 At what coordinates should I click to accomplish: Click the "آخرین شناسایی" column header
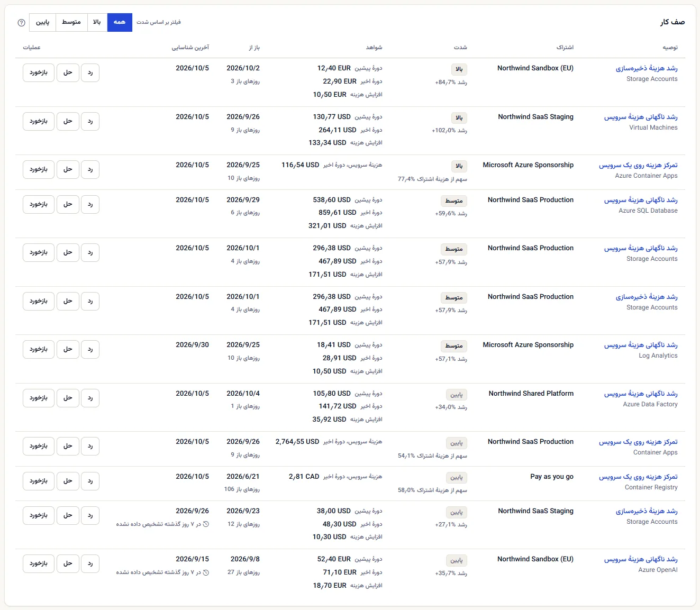tap(190, 48)
